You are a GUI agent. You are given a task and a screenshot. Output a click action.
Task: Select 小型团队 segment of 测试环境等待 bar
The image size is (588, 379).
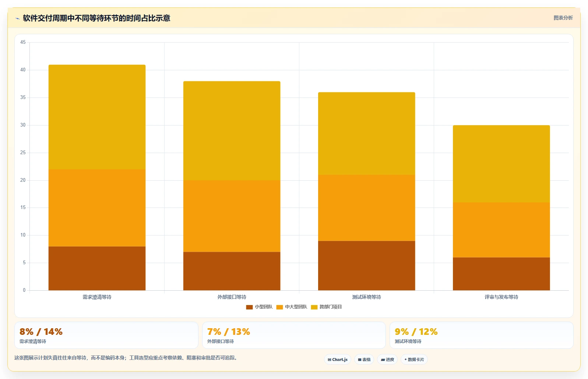point(366,266)
